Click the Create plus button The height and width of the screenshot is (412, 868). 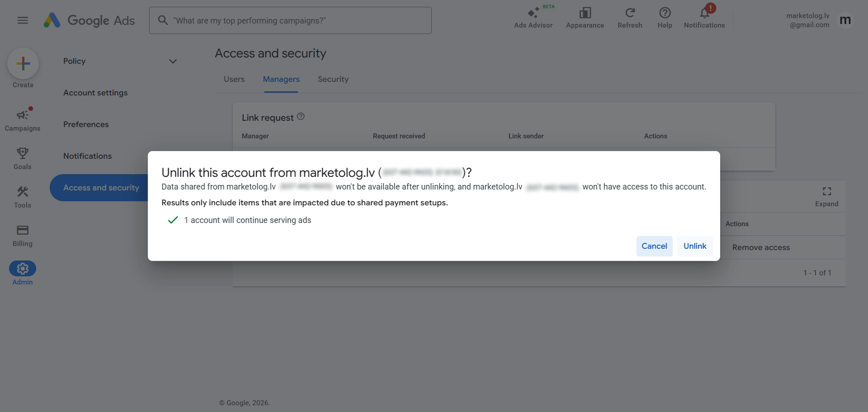(23, 63)
